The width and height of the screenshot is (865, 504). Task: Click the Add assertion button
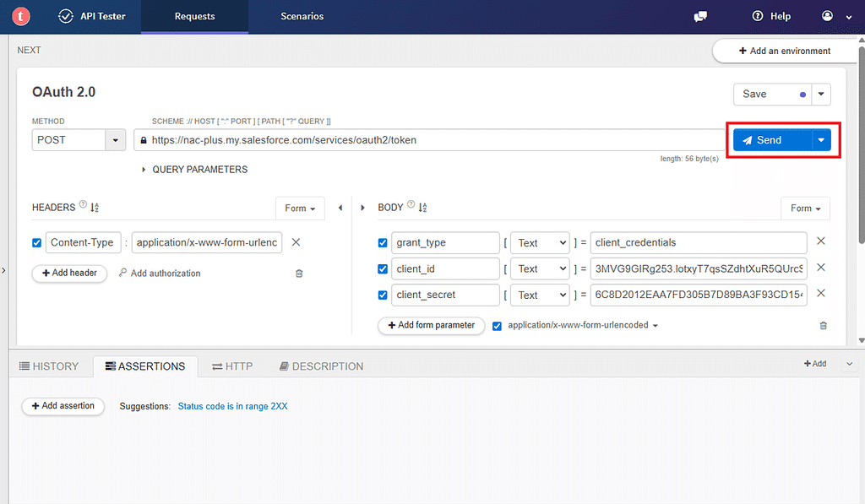tap(63, 406)
